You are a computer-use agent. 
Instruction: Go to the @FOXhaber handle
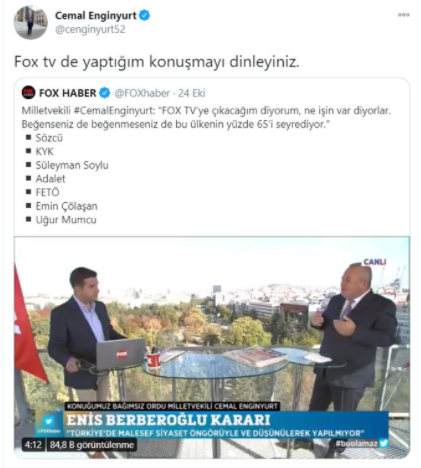142,93
